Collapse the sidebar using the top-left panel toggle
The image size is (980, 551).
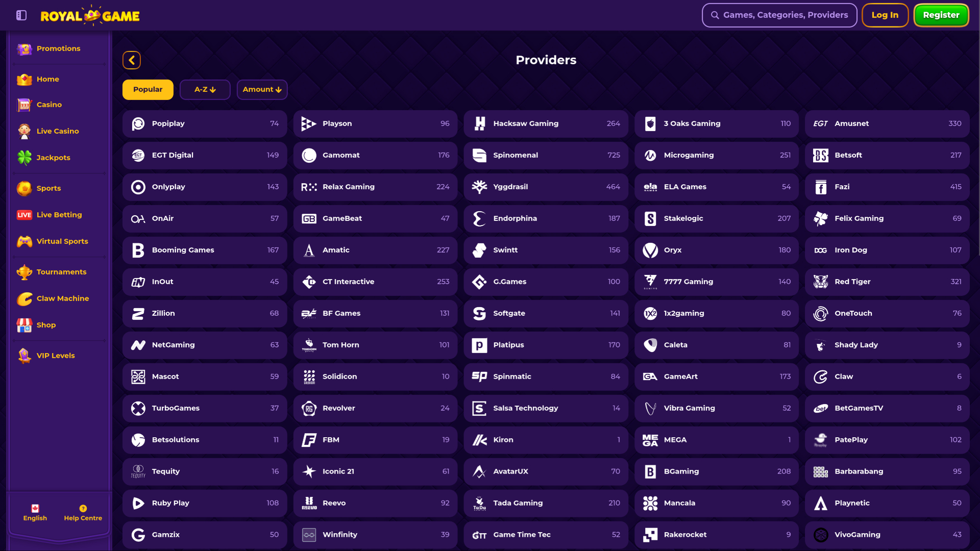point(21,15)
